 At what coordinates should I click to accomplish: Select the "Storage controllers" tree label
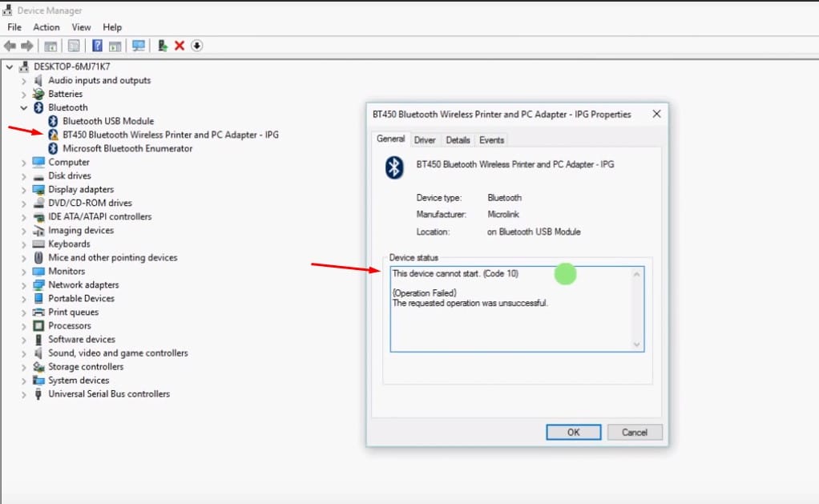(x=87, y=367)
